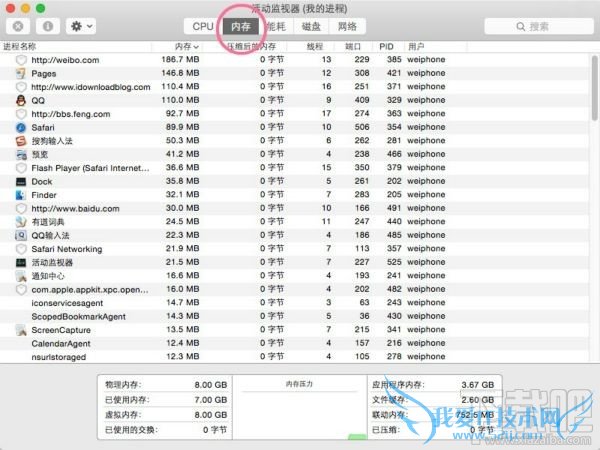Click the QQ输入法 icon
Viewport: 600px width, 450px height.
pos(21,235)
